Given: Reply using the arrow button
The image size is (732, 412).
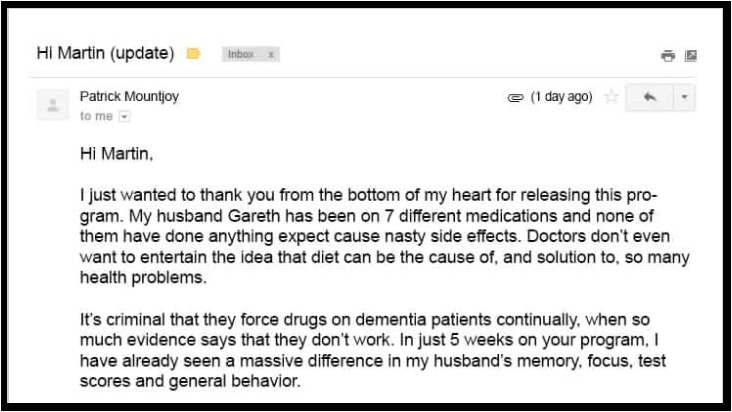Looking at the screenshot, I should tap(649, 97).
